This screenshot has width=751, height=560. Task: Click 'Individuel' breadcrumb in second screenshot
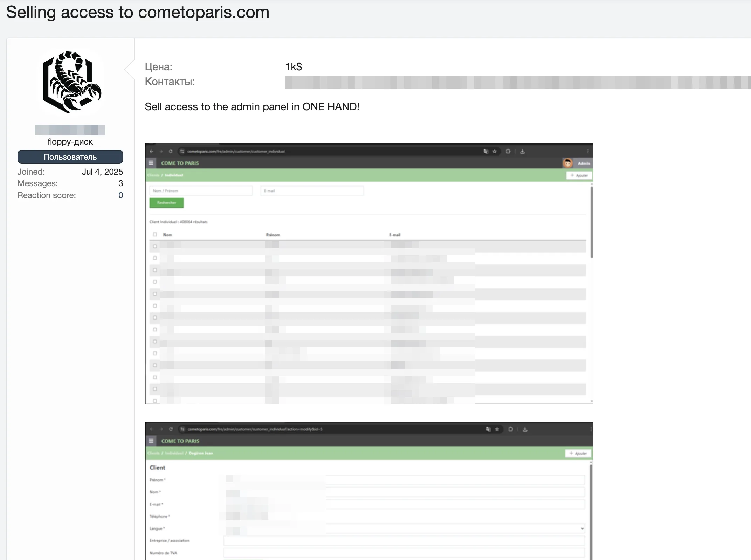pyautogui.click(x=174, y=453)
